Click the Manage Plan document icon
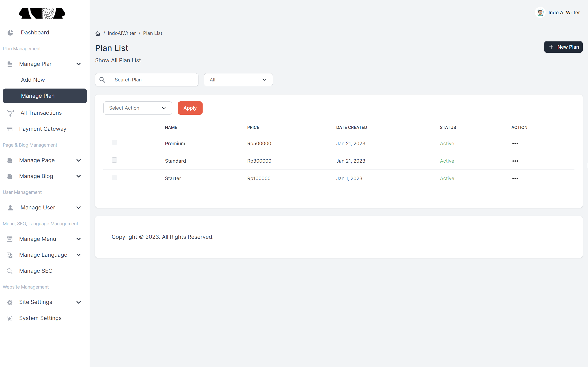The width and height of the screenshot is (588, 367). pyautogui.click(x=9, y=64)
